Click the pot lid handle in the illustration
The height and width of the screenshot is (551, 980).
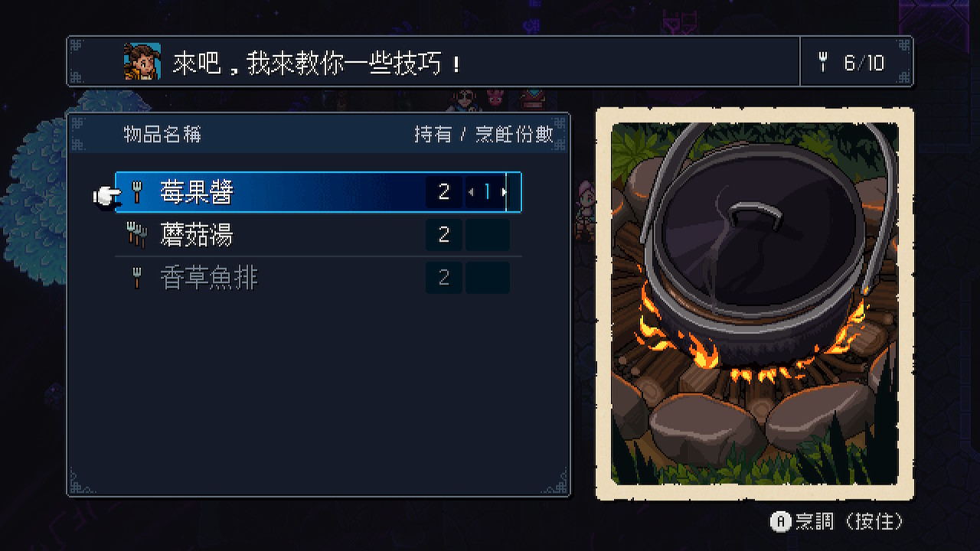point(754,216)
